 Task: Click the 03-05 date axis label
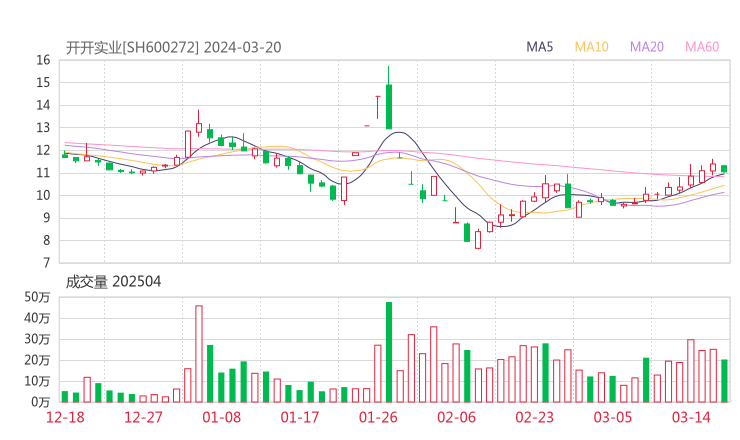pos(613,417)
